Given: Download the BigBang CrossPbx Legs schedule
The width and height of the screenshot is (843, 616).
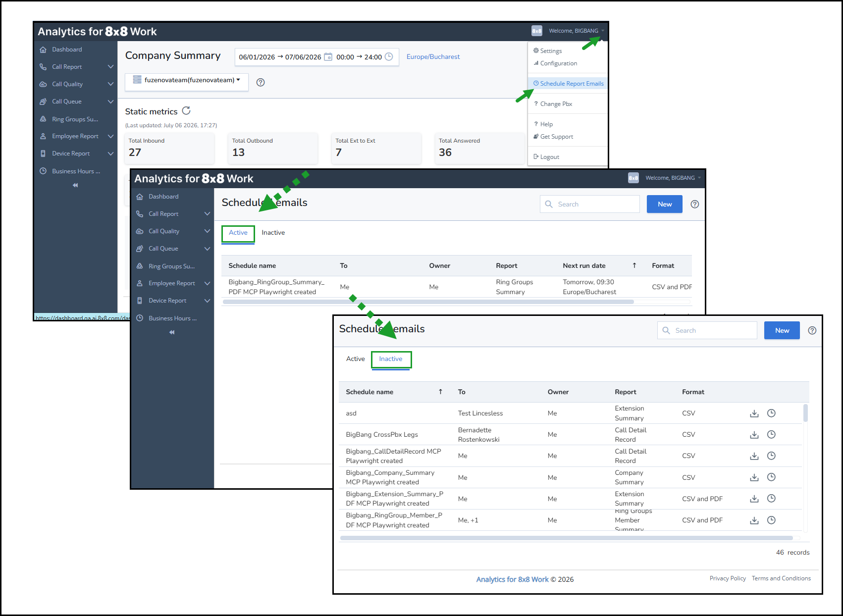Looking at the screenshot, I should (754, 435).
